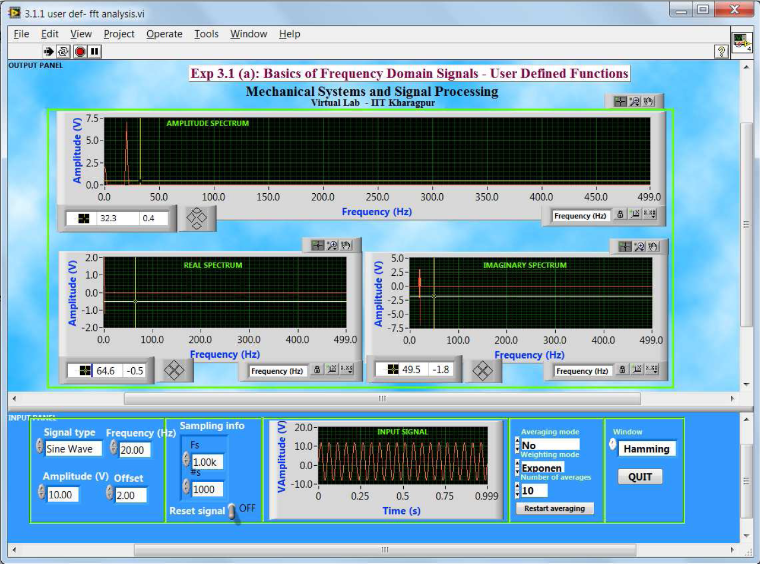This screenshot has height=564, width=760.
Task: Open the context help question mark
Action: click(x=721, y=51)
